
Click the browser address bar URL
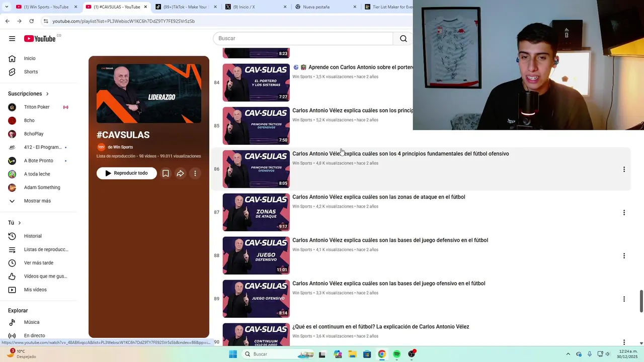123,21
